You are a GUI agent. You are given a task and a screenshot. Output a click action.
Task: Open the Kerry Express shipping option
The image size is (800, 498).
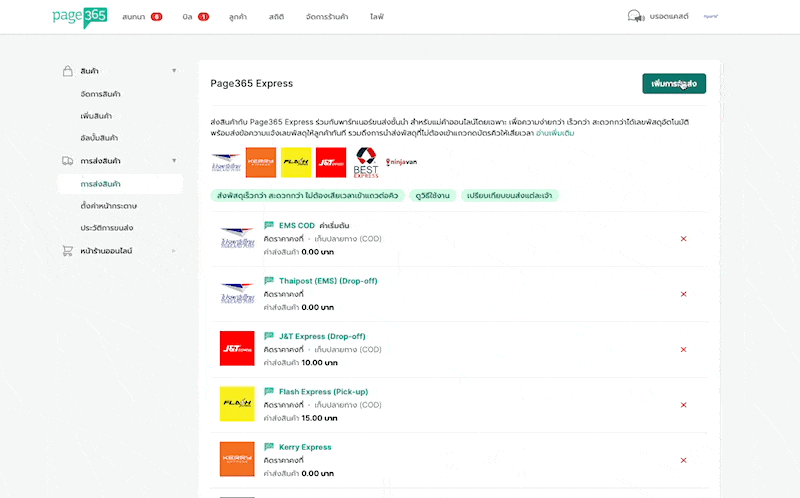coord(305,447)
